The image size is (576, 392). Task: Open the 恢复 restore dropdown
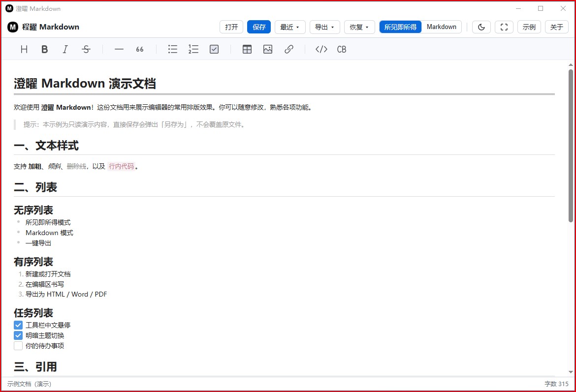coord(359,27)
